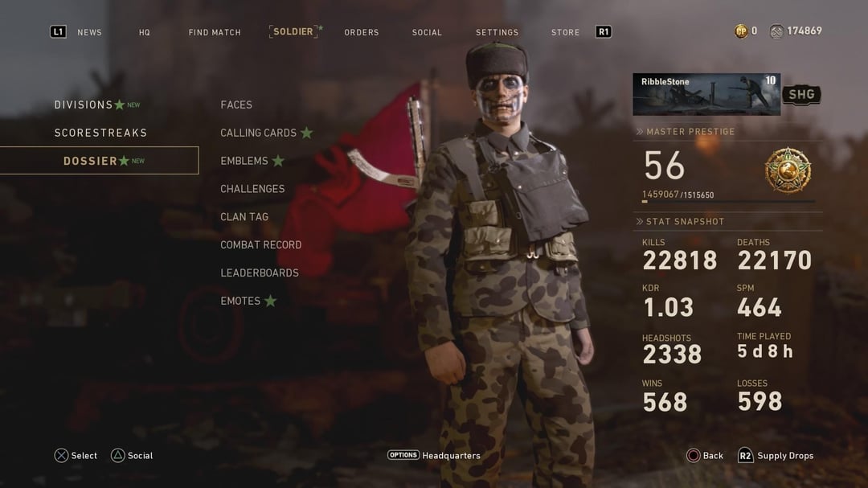This screenshot has height=488, width=868.
Task: Expand the Stat Snapshot section chevrons
Action: tap(640, 222)
